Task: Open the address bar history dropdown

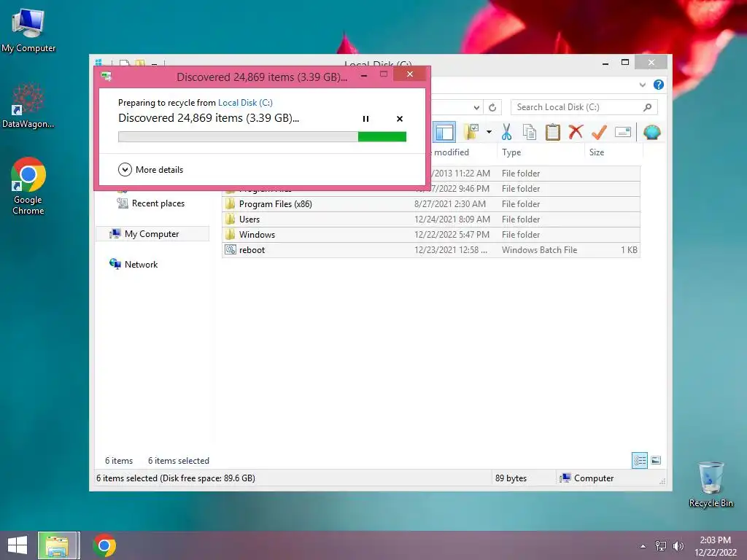Action: [x=476, y=107]
